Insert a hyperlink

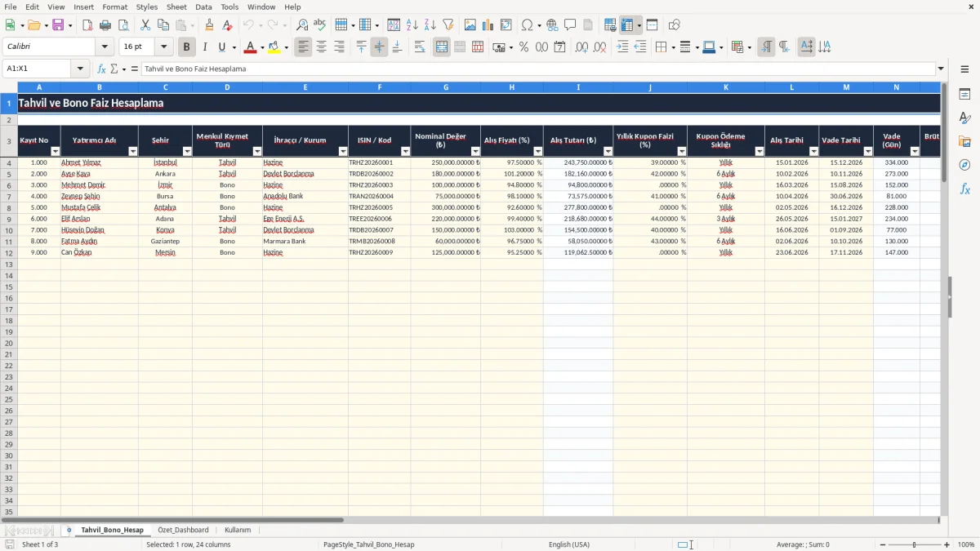coord(552,25)
